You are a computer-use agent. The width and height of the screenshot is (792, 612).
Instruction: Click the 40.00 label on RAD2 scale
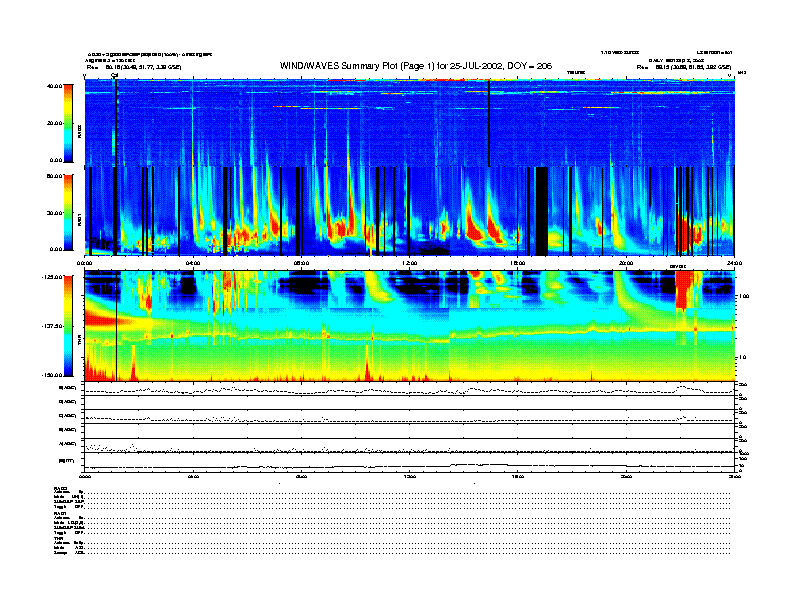(x=54, y=86)
